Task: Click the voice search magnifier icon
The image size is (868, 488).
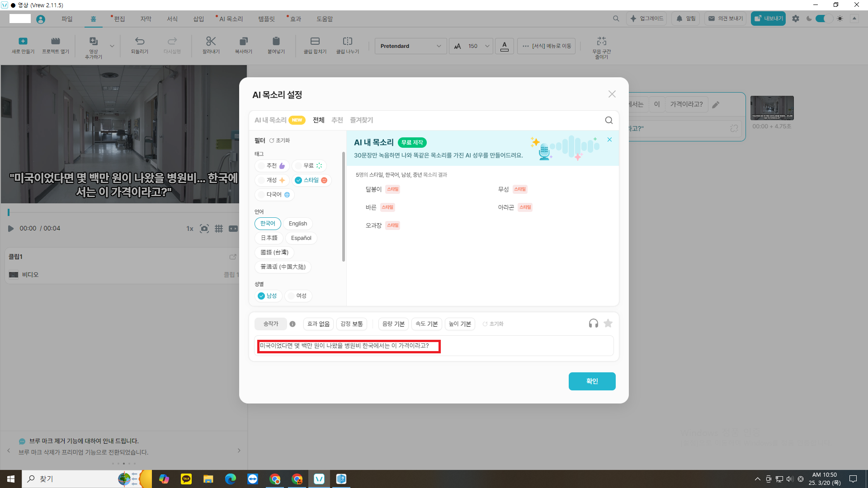Action: point(609,120)
